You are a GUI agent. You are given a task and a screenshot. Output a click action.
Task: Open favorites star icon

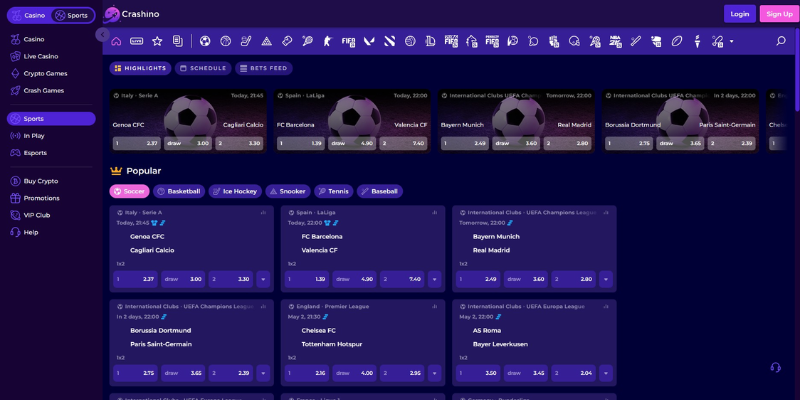[x=157, y=41]
